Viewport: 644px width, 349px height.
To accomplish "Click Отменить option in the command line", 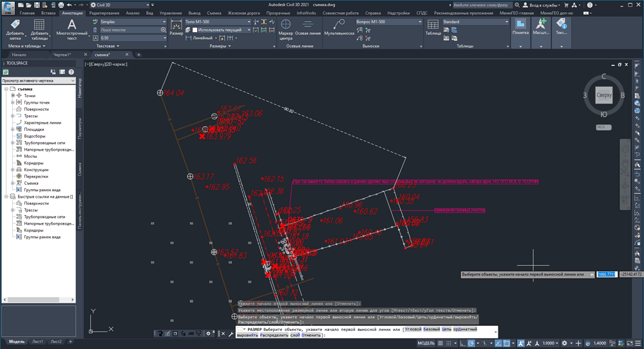I will [x=311, y=335].
